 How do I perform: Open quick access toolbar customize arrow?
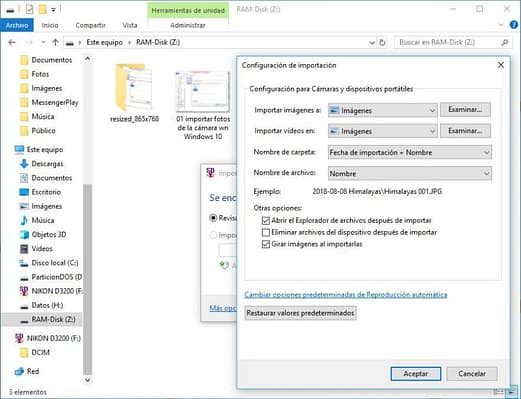[53, 10]
